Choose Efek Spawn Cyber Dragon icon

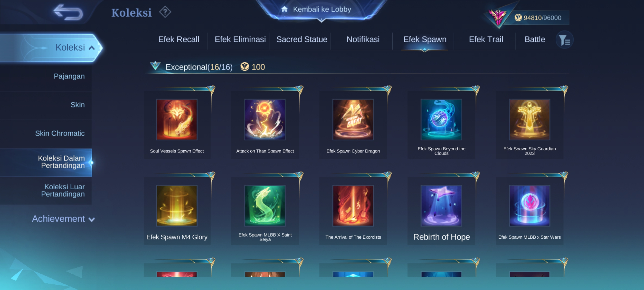tap(353, 119)
